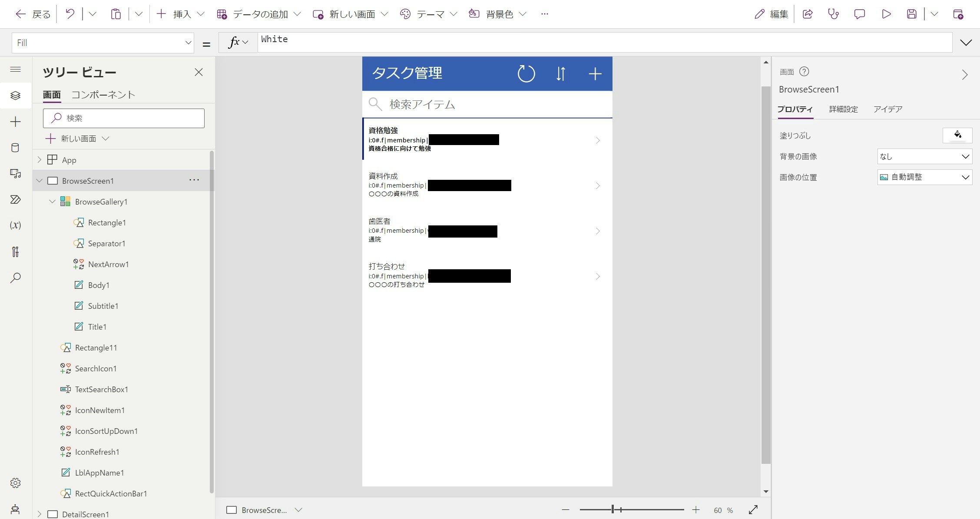
Task: Click the 塗りつぶし fill color swatch
Action: point(957,136)
